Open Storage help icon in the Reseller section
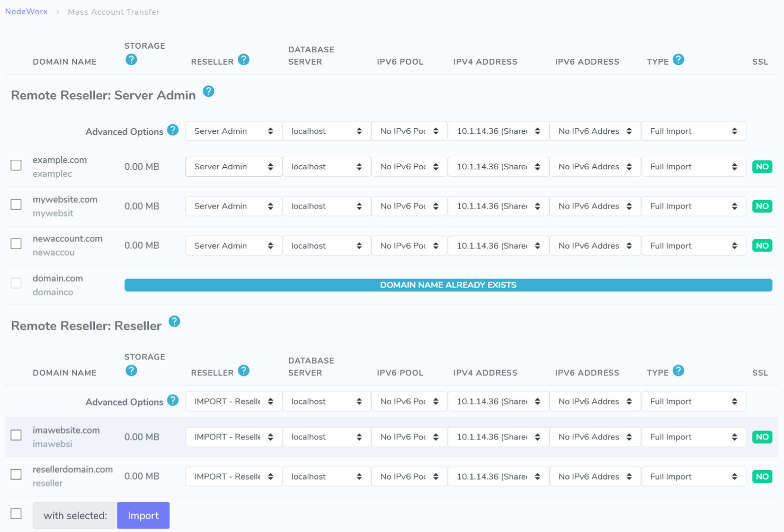Viewport: 784px width, 532px height. pyautogui.click(x=131, y=371)
